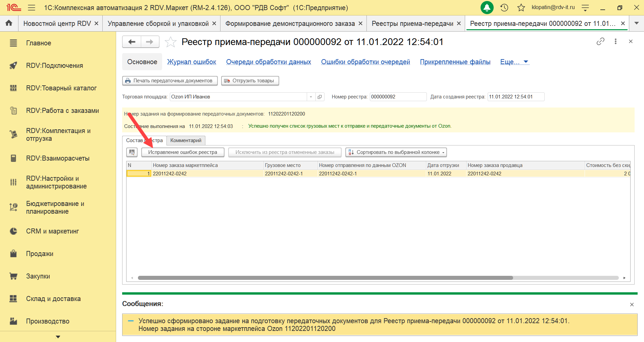The width and height of the screenshot is (644, 342).
Task: Navigate back with the left arrow button
Action: click(132, 42)
